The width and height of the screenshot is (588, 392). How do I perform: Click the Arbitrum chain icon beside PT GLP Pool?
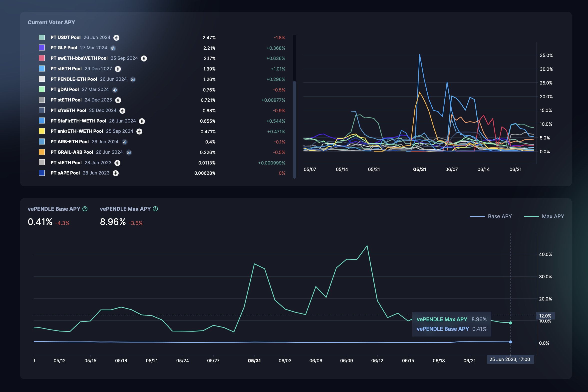pyautogui.click(x=113, y=48)
